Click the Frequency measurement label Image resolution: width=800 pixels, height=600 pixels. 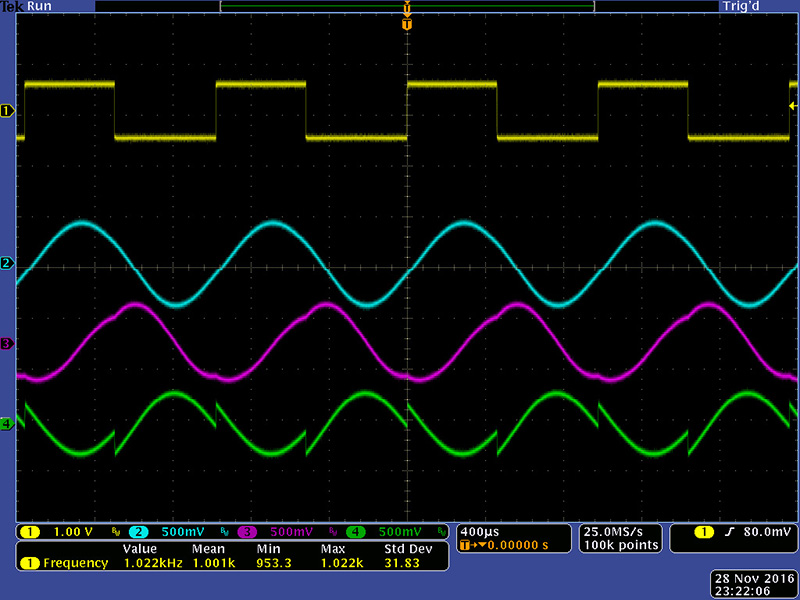(x=75, y=563)
